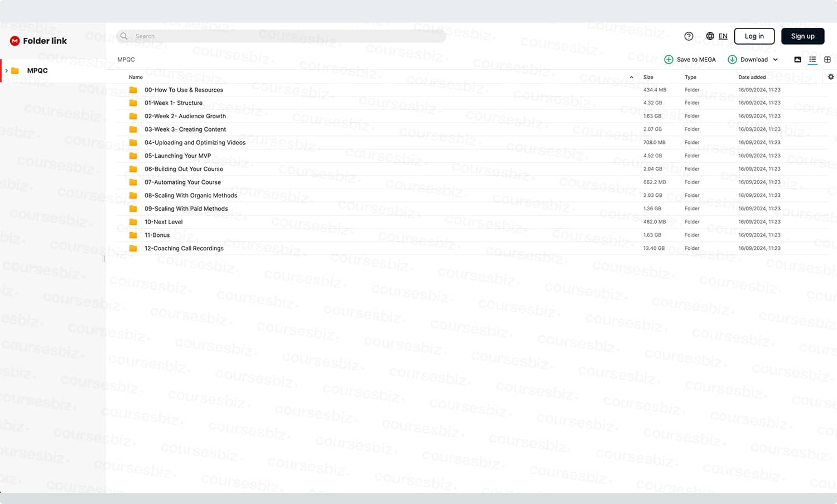Screen dimensions: 837x504
Task: Select MPQC in the sidebar tree
Action: (53, 71)
